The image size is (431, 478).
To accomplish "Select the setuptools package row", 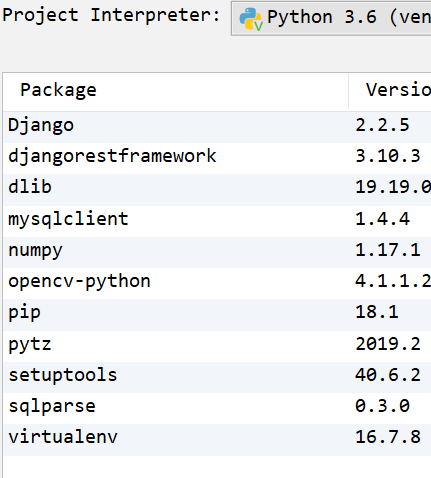I will pos(217,377).
